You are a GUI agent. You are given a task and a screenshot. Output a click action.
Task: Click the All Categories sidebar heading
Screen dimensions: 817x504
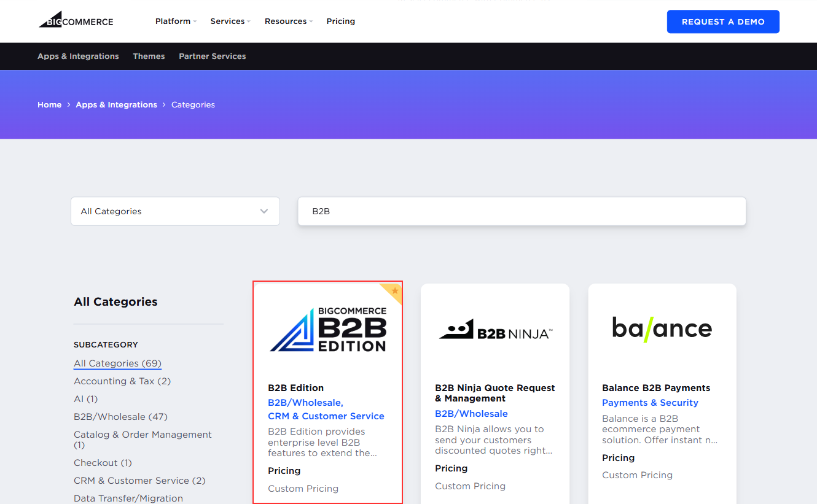115,301
